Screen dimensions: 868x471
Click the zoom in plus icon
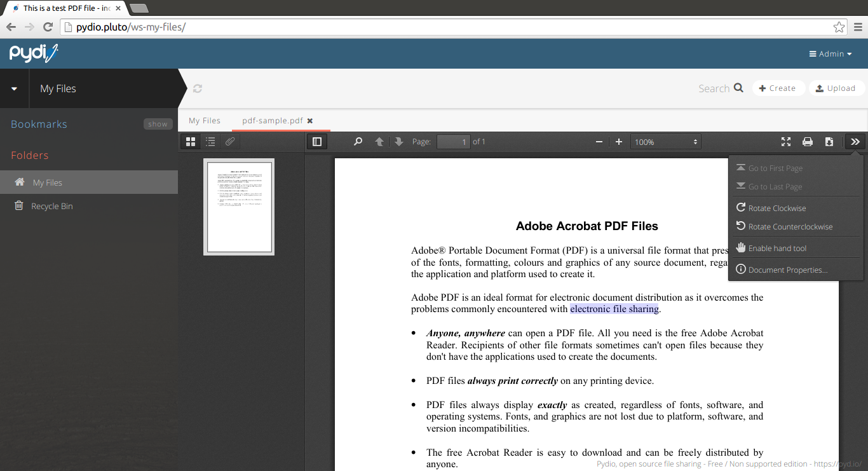(x=619, y=142)
